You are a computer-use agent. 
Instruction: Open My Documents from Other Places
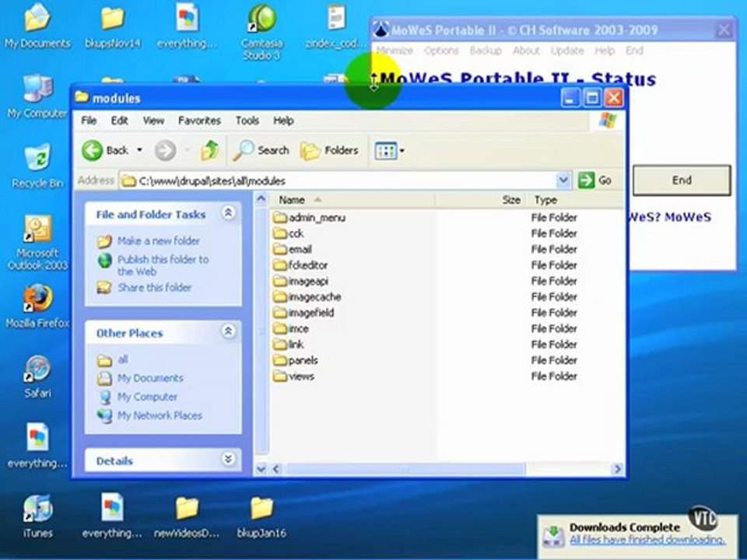(x=150, y=378)
